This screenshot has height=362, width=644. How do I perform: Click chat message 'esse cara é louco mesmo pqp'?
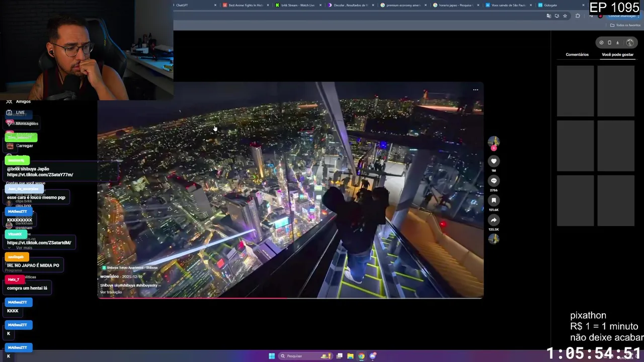(36, 198)
